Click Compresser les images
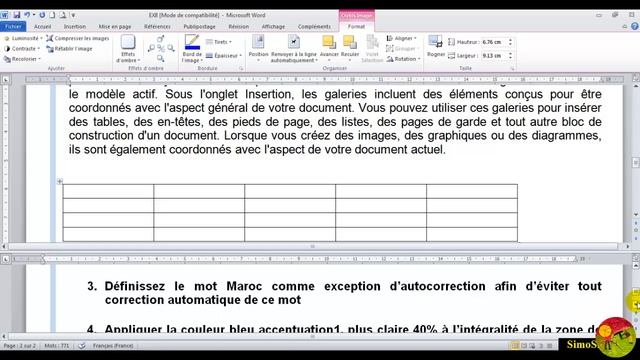 click(78, 38)
